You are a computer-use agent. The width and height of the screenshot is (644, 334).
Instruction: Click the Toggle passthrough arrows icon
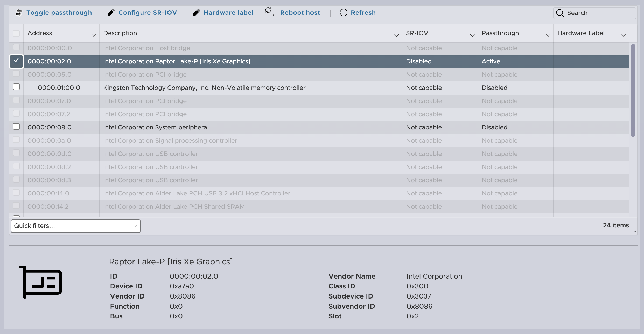tap(19, 12)
